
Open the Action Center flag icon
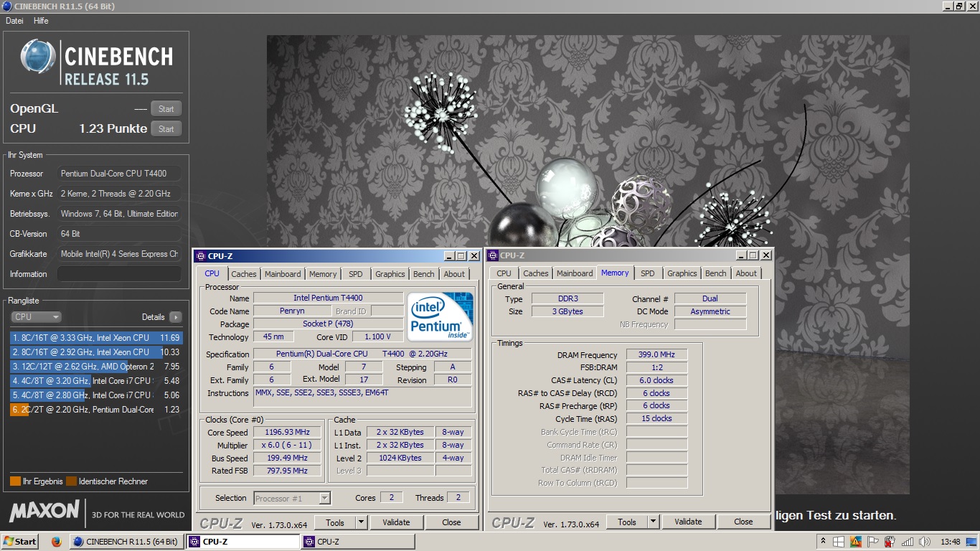coord(873,542)
